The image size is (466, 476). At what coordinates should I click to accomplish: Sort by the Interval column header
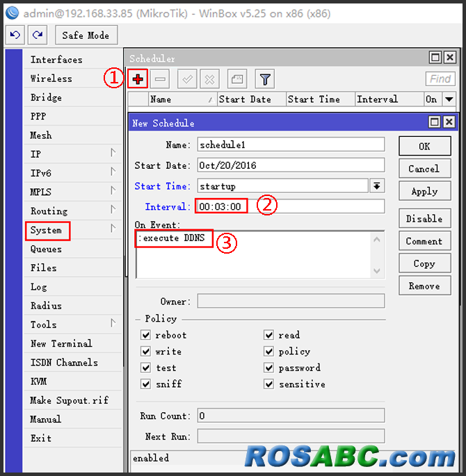(389, 99)
